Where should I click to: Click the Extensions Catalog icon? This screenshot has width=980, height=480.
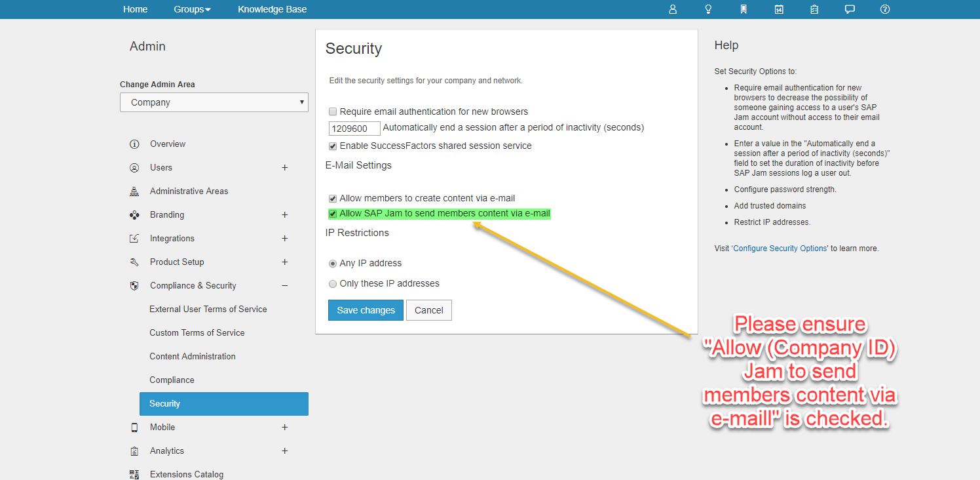point(134,475)
